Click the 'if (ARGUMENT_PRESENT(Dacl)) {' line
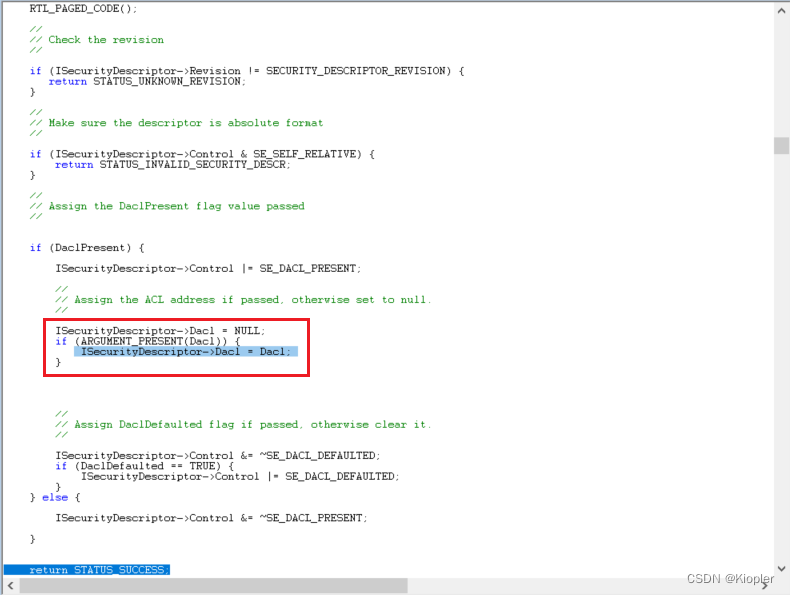The height and width of the screenshot is (595, 790). (148, 342)
